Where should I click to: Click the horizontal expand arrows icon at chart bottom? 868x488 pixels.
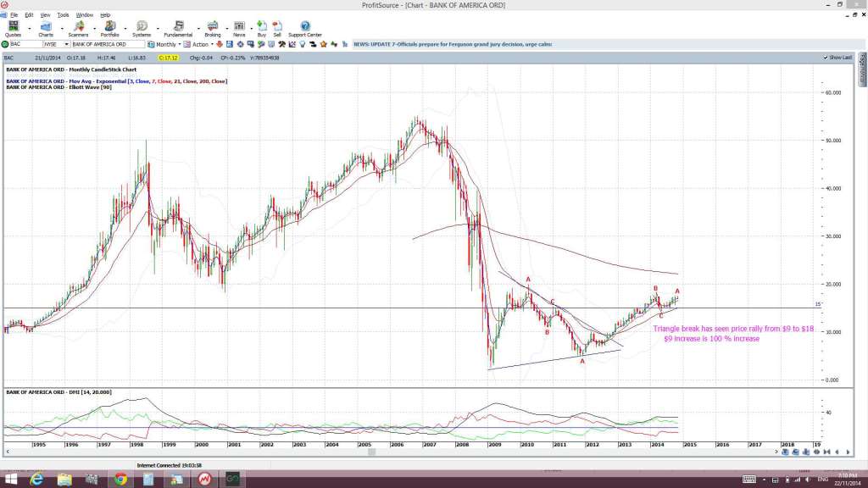tap(816, 452)
